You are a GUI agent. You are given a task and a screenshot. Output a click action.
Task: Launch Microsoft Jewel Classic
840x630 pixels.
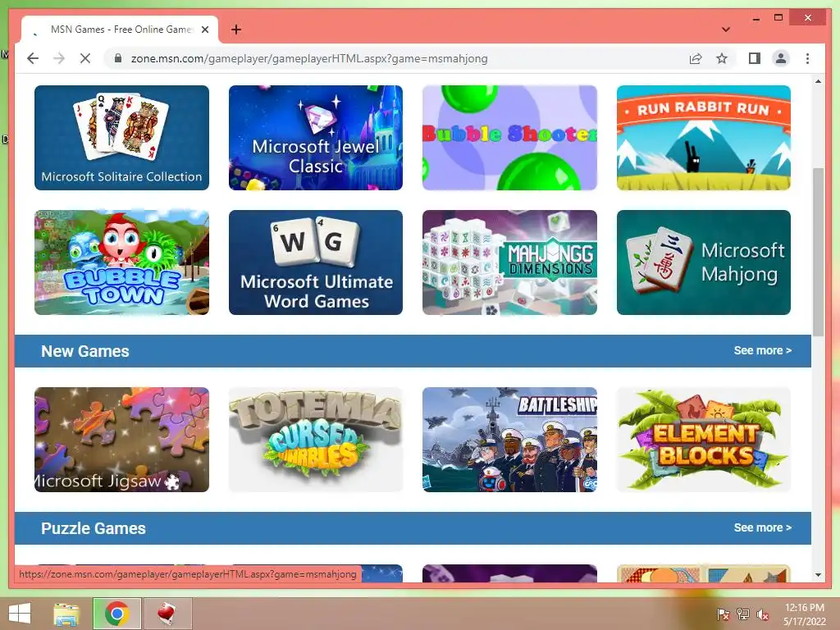coord(316,138)
